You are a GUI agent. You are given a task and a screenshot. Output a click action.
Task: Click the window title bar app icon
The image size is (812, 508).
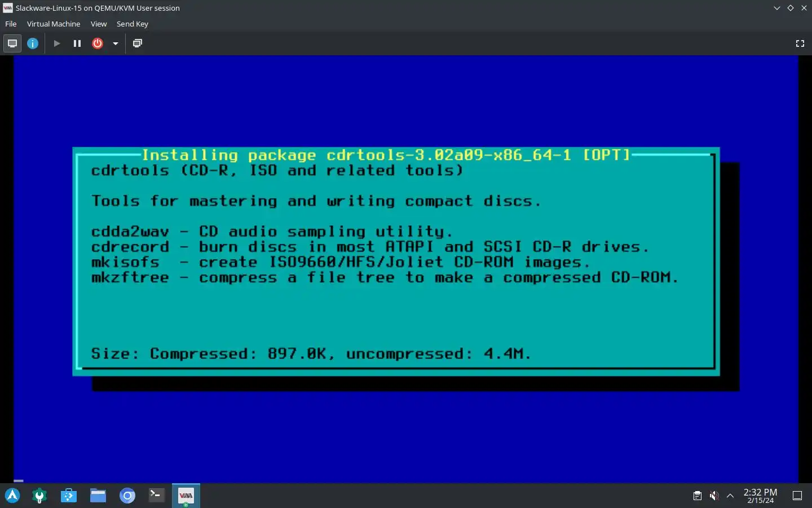[x=7, y=8]
